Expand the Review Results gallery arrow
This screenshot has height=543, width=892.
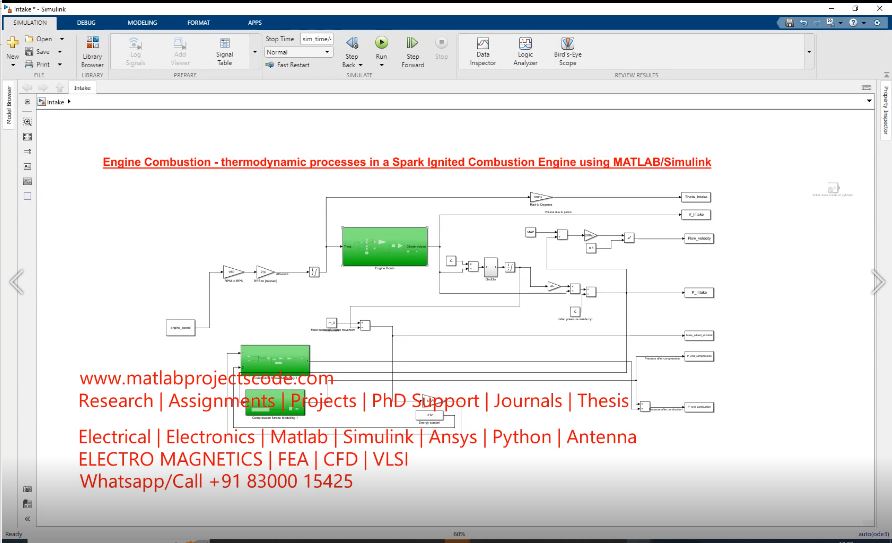(x=809, y=52)
